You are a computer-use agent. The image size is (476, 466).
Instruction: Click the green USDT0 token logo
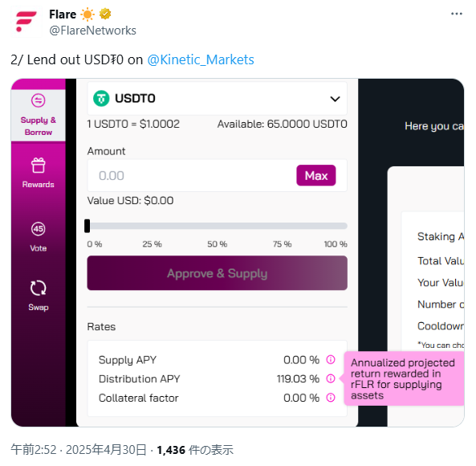click(x=101, y=99)
